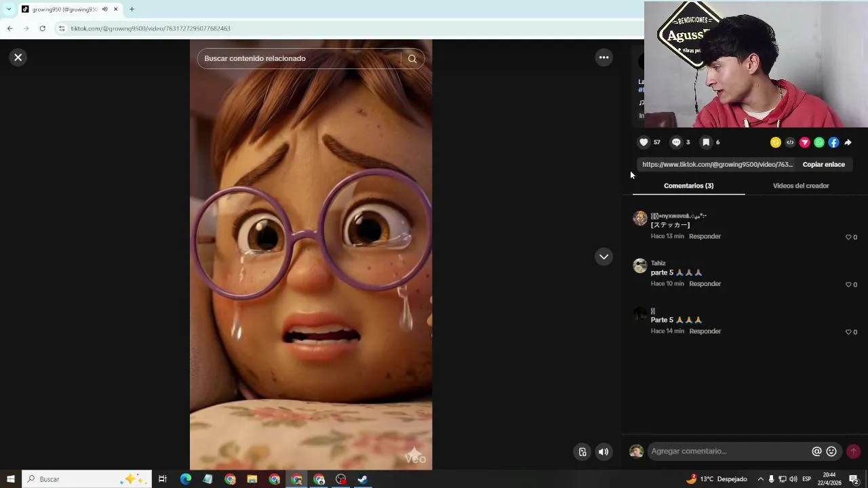
Task: Open Tahiz's avatar thumbnail
Action: click(x=640, y=266)
